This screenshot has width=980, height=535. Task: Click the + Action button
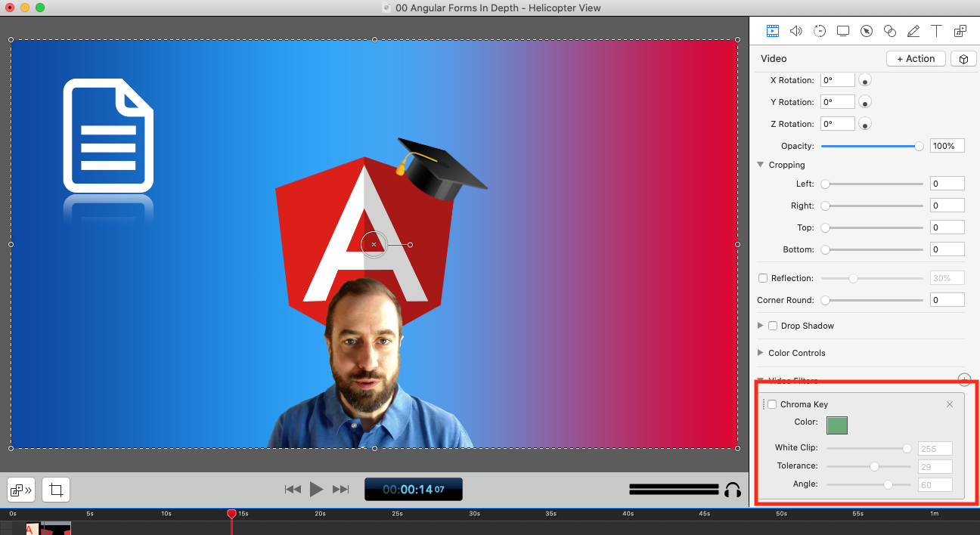[x=916, y=59]
